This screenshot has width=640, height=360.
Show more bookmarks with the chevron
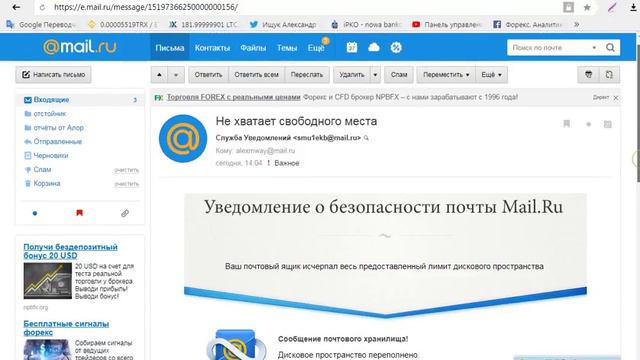tap(576, 24)
